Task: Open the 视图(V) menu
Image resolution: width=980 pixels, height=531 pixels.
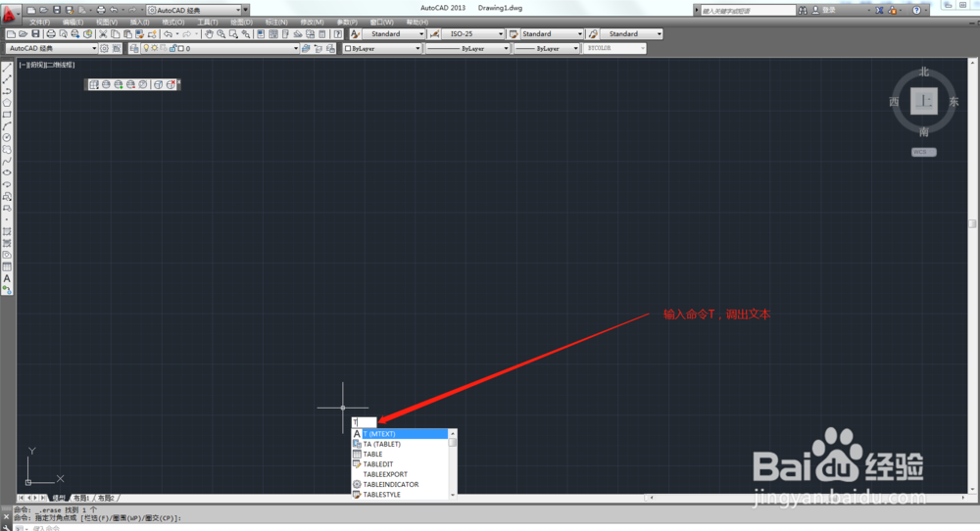Action: 106,23
